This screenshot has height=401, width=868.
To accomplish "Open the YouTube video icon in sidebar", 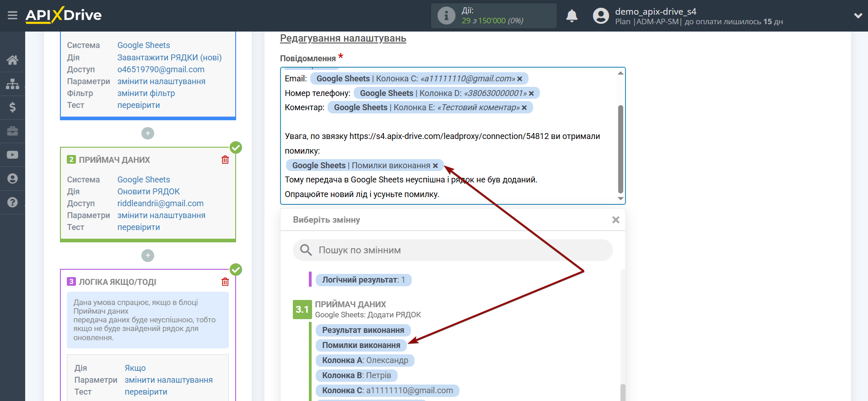I will (12, 155).
